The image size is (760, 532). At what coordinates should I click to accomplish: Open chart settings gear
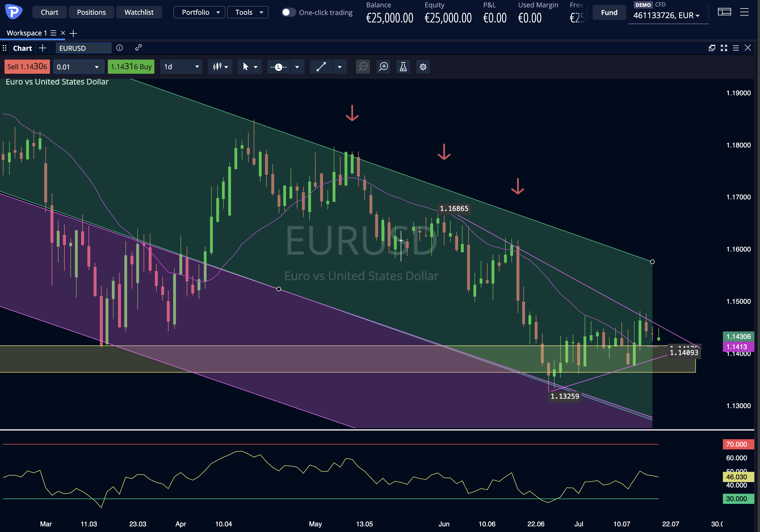pos(423,67)
